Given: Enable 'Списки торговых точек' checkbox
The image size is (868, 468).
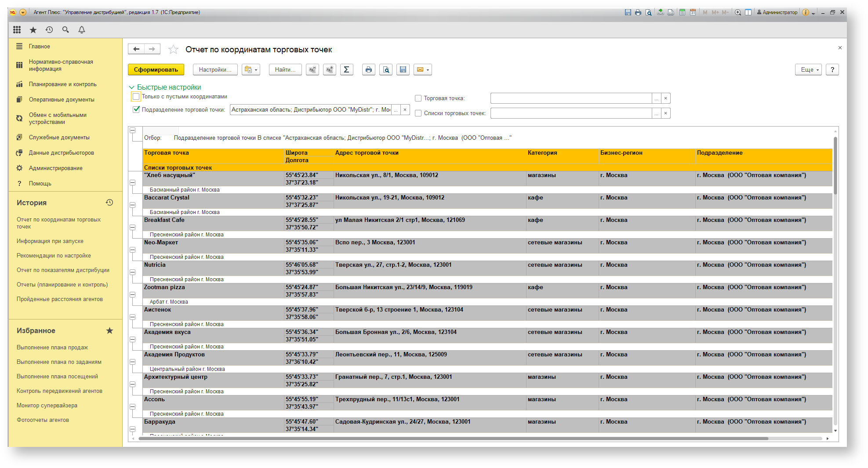Looking at the screenshot, I should click(418, 113).
